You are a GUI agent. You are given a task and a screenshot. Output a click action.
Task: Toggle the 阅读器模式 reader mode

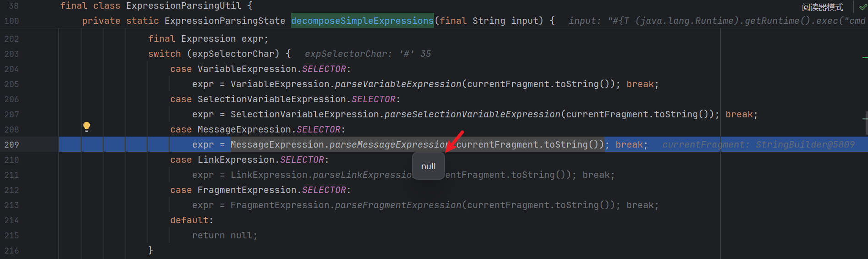click(822, 7)
